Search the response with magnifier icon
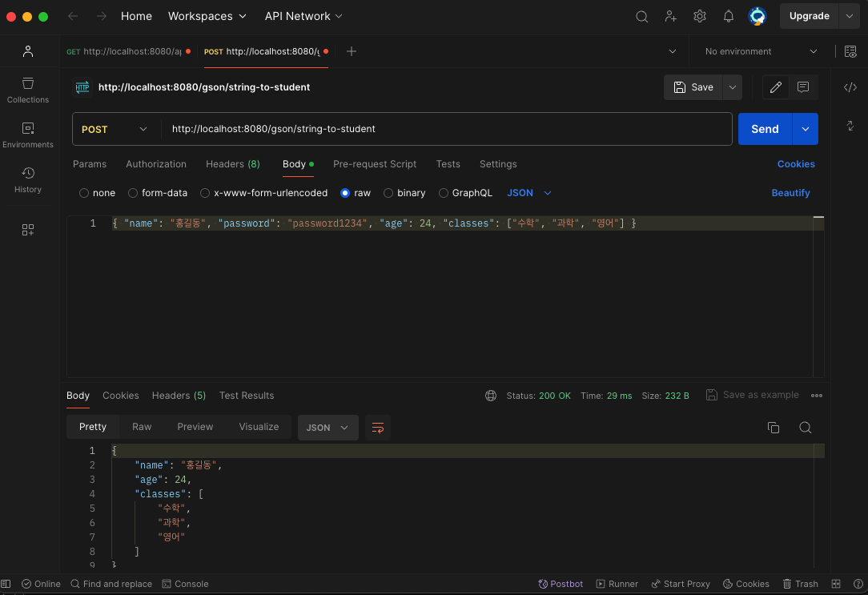Image resolution: width=868 pixels, height=595 pixels. pyautogui.click(x=806, y=428)
